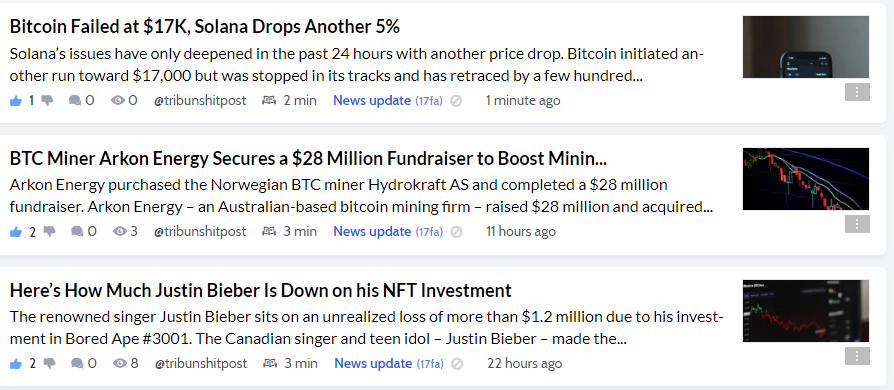Viewport: 894px width, 390px height.
Task: Open comments on the Bitcoin Solana post
Action: 75,101
